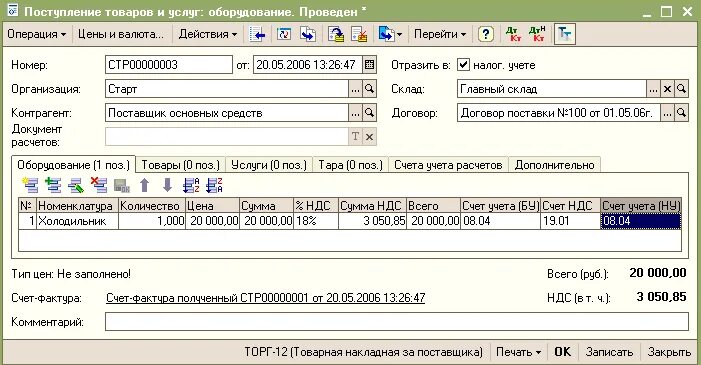Click the Цена column header

click(212, 206)
